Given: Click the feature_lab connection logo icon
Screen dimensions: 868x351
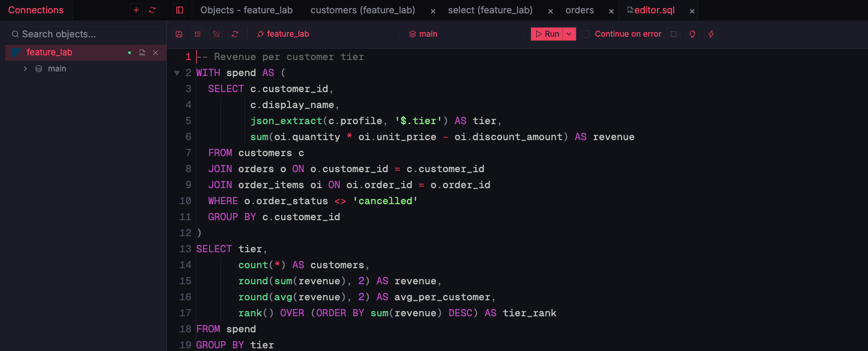Looking at the screenshot, I should tap(16, 53).
